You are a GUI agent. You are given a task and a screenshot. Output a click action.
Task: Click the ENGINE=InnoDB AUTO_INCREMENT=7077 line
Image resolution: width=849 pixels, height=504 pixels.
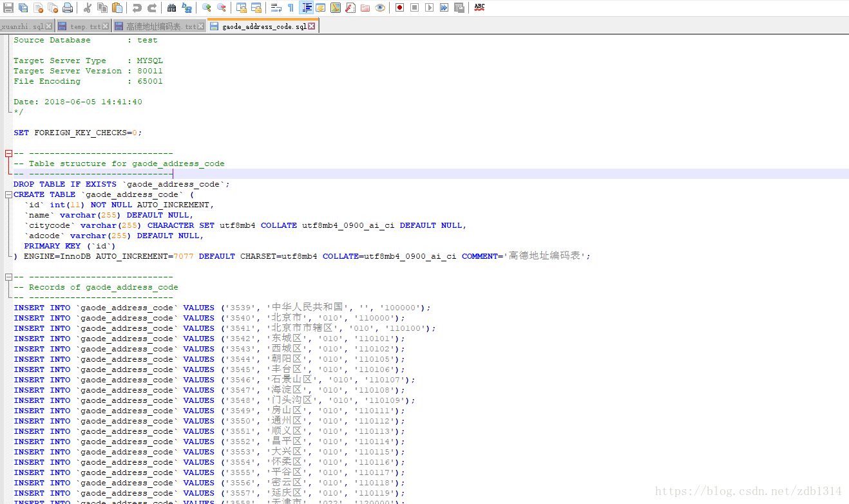coord(302,256)
